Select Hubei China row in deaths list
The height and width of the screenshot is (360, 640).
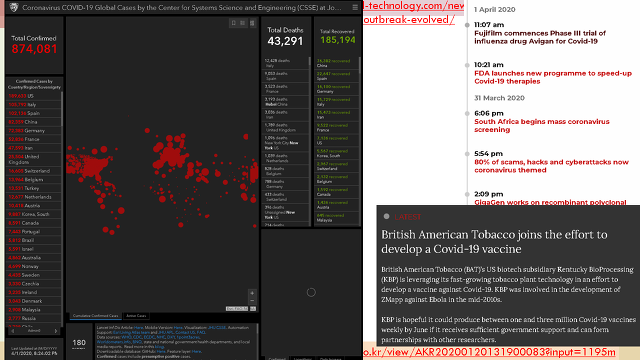click(285, 102)
